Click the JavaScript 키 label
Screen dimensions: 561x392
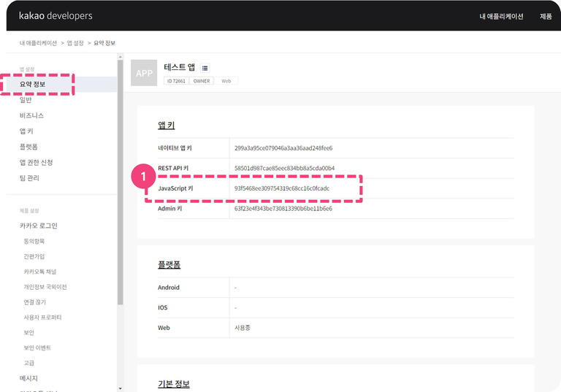(175, 188)
